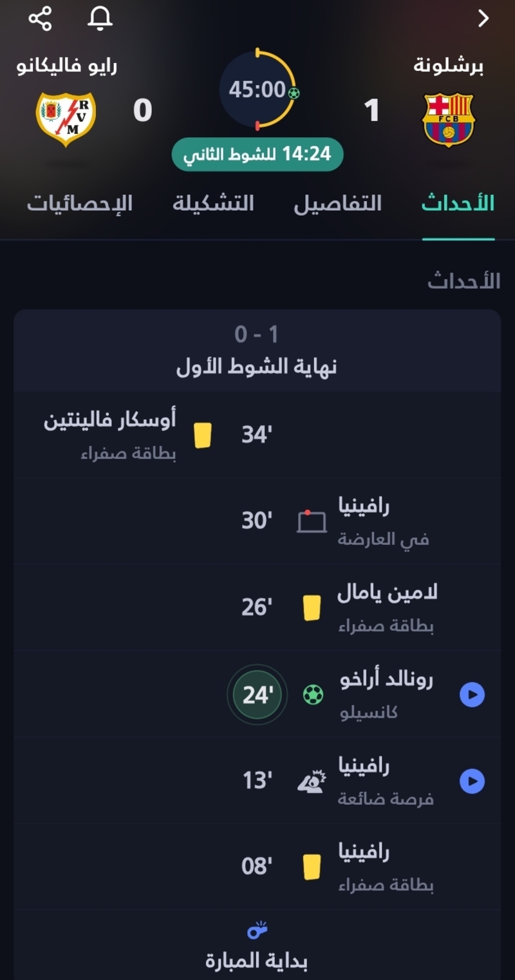Screen dimensions: 515x980
Task: Switch to the التفاصيل tab
Action: click(338, 204)
